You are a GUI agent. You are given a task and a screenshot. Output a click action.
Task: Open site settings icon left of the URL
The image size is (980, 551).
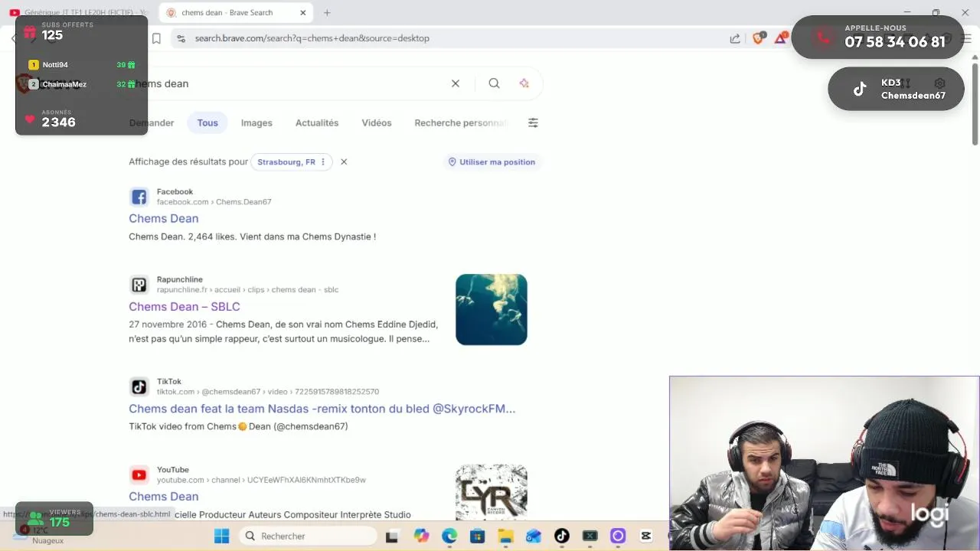click(x=180, y=38)
